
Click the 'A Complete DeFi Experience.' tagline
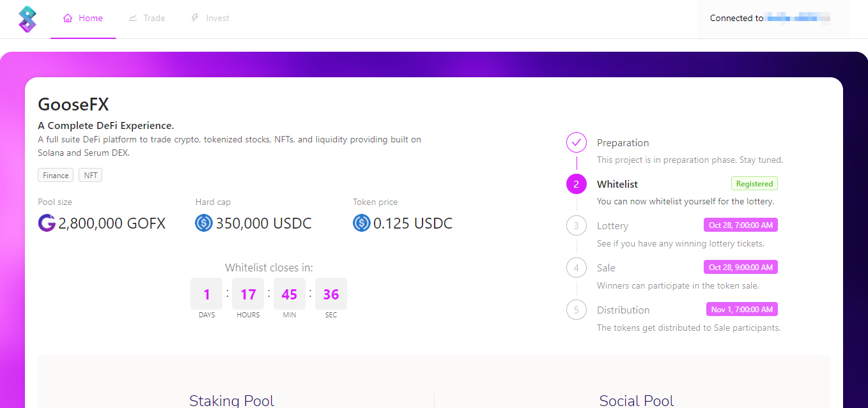tap(106, 126)
